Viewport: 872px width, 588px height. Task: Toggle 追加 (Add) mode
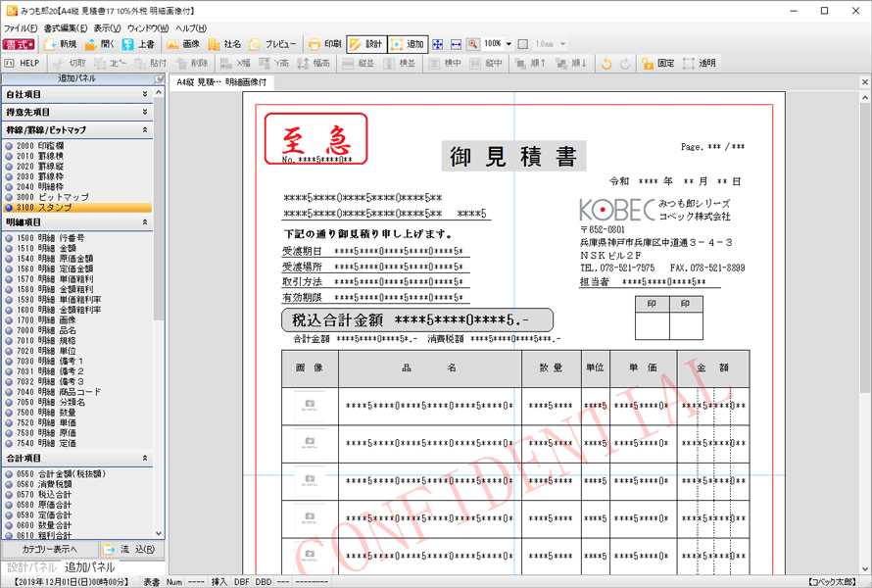coord(408,44)
